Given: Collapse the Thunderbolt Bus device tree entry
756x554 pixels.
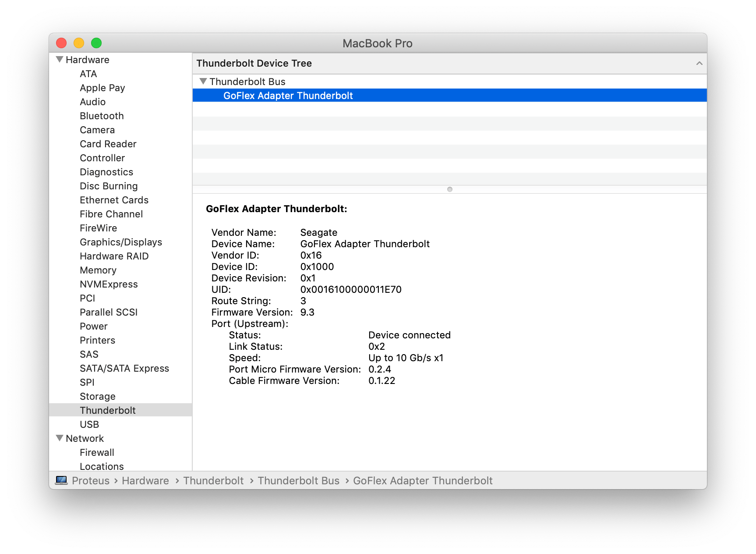Looking at the screenshot, I should point(204,82).
